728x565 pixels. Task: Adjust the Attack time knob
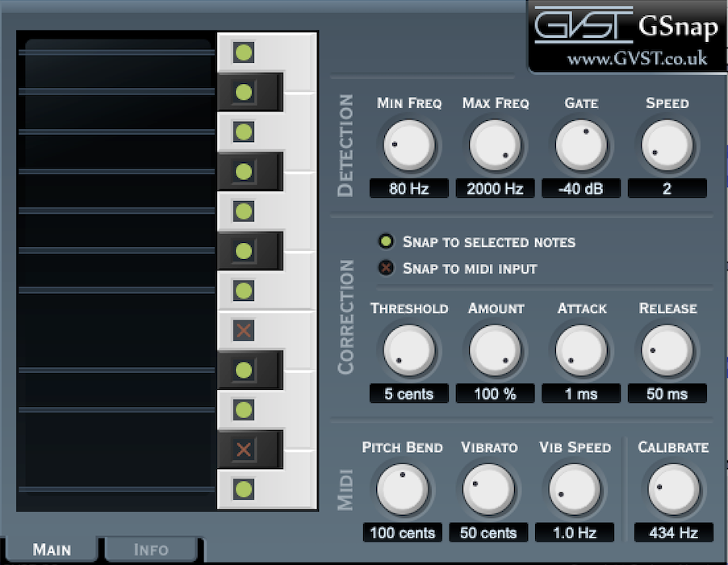581,350
